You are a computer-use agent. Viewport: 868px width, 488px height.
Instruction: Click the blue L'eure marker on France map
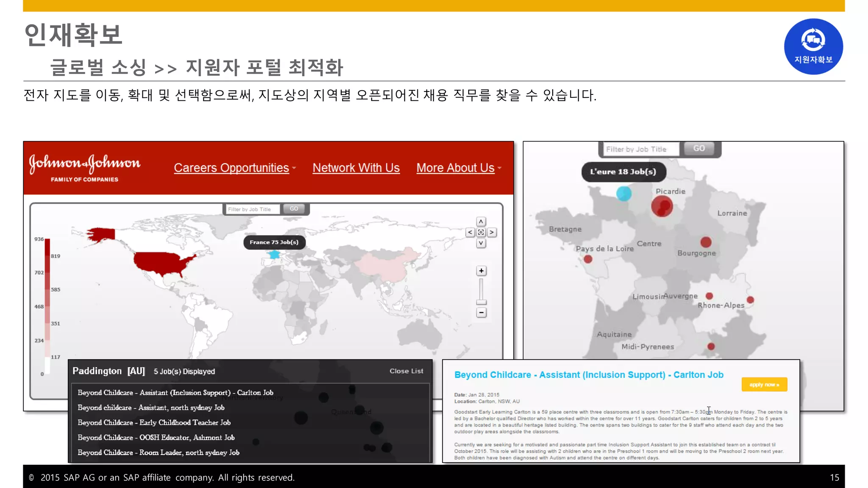pos(623,194)
